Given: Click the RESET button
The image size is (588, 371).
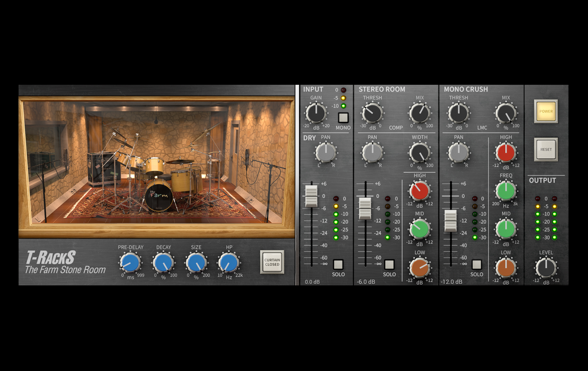Looking at the screenshot, I should tap(546, 149).
